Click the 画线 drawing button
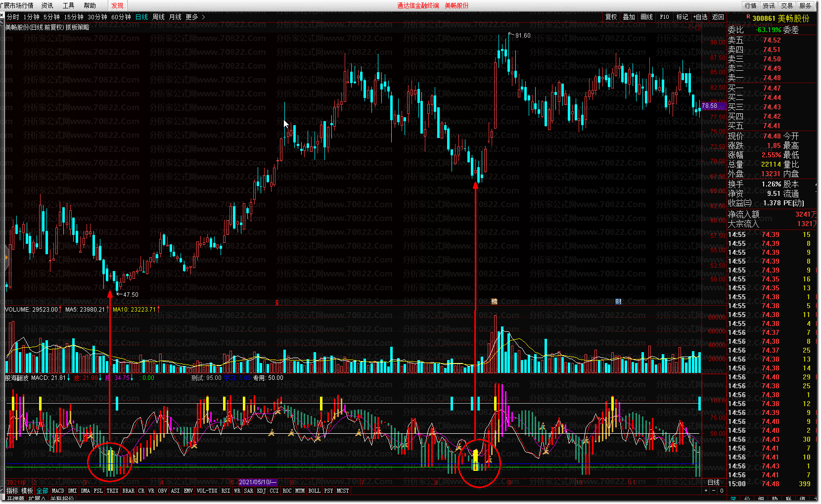This screenshot has width=821, height=504. point(646,17)
